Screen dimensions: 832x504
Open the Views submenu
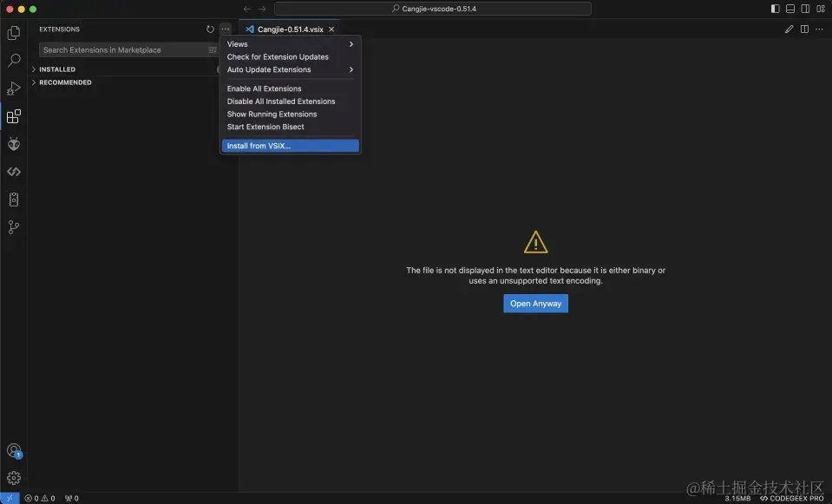coord(291,44)
